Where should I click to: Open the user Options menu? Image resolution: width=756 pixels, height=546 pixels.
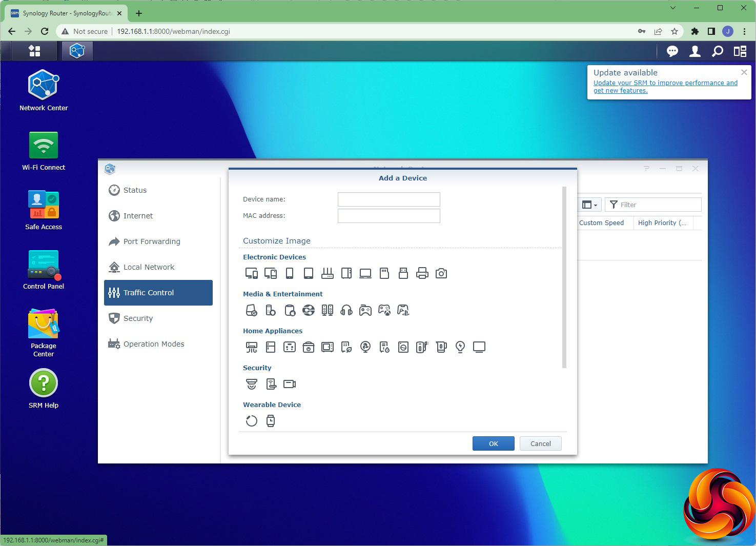(695, 51)
